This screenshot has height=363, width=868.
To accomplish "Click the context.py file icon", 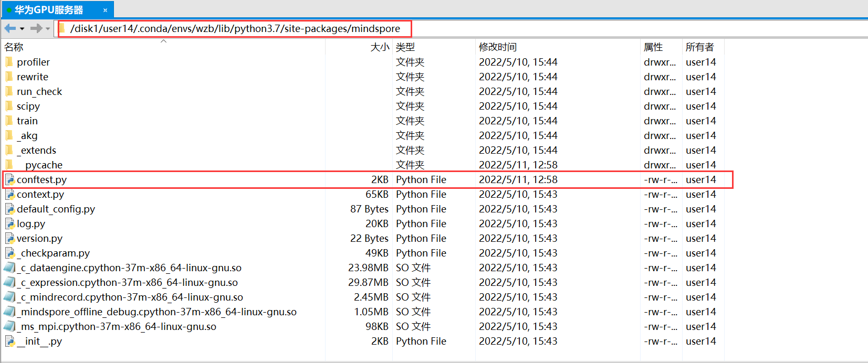I will pyautogui.click(x=9, y=194).
